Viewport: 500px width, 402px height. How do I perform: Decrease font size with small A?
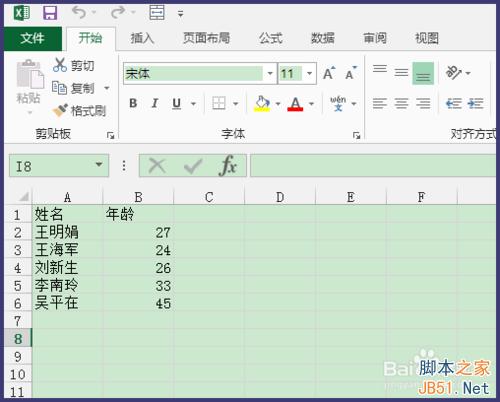[x=351, y=73]
